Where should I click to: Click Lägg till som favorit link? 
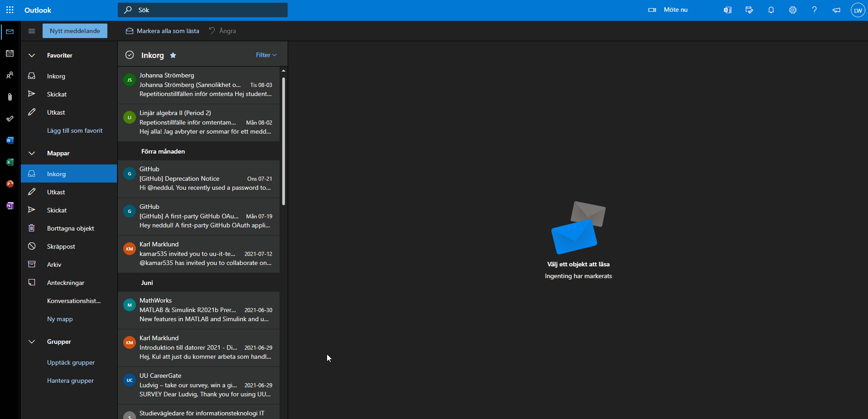[x=75, y=130]
